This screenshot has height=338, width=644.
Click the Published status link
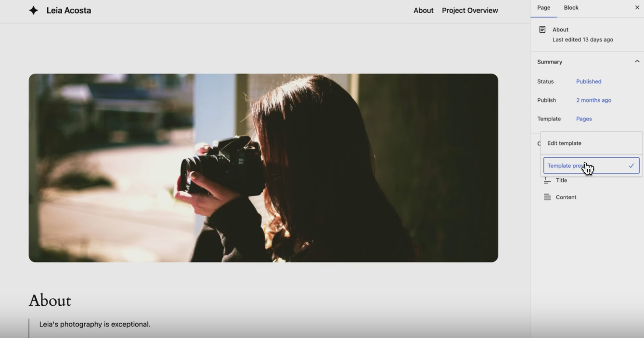pyautogui.click(x=589, y=81)
